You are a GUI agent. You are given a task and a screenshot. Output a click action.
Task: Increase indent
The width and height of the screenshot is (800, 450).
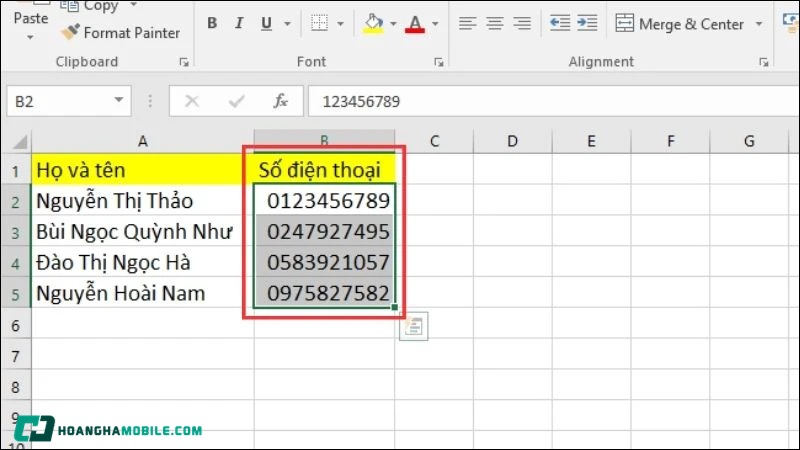click(x=587, y=23)
